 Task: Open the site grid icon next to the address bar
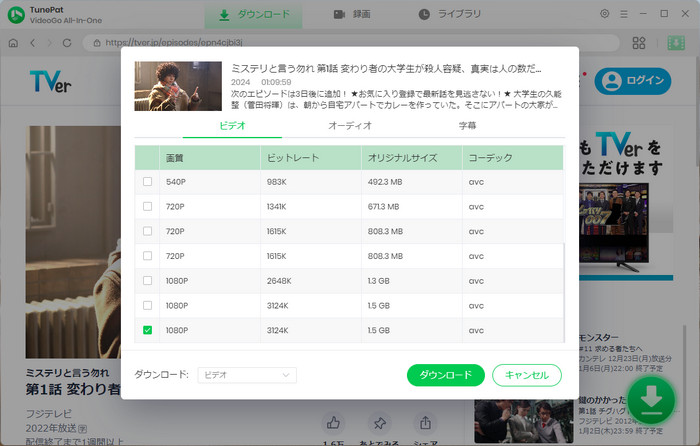(x=639, y=43)
